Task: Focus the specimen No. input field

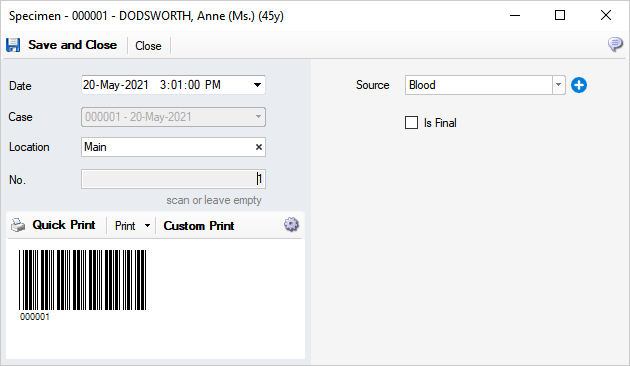Action: click(173, 179)
